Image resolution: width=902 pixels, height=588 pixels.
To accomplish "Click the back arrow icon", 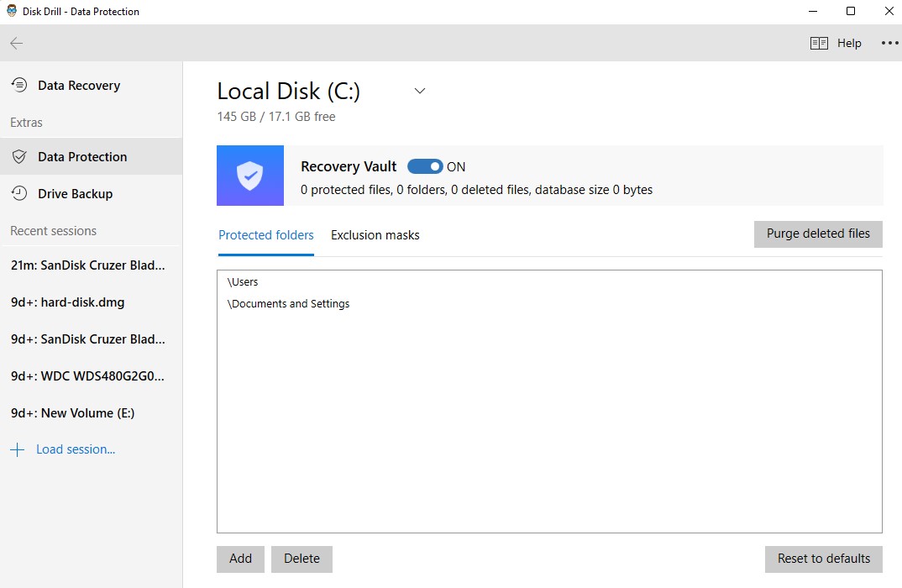I will pos(17,43).
